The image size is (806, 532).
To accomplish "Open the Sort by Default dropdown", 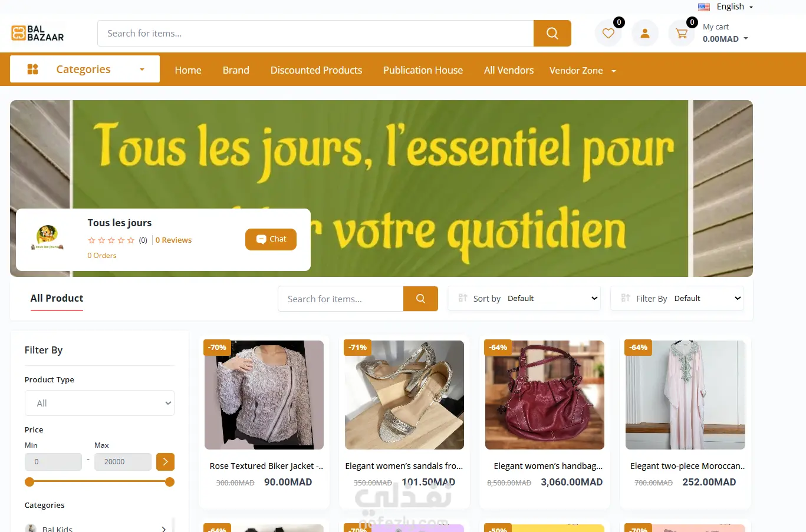I will (x=524, y=298).
